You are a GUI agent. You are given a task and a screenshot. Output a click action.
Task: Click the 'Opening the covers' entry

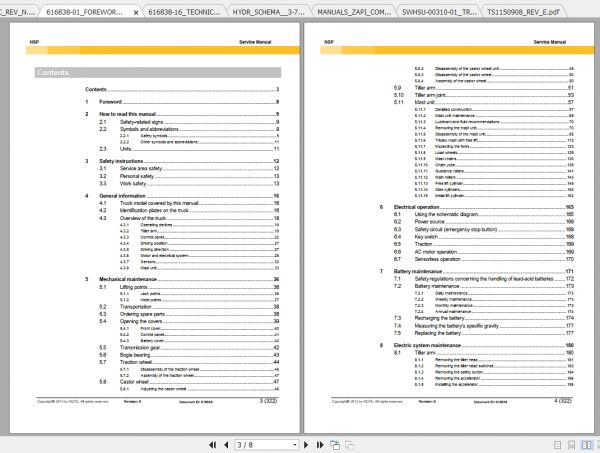coord(141,321)
